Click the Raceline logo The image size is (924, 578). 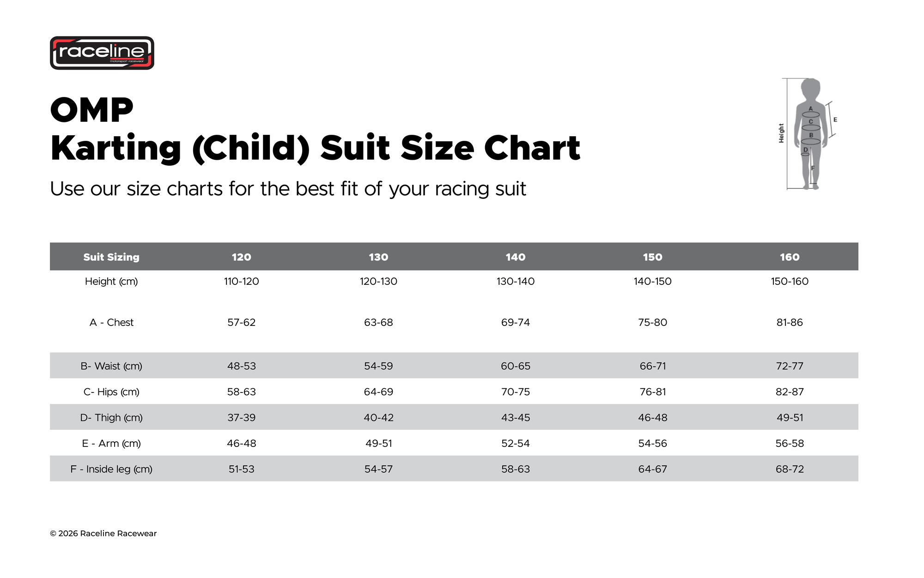pos(102,53)
